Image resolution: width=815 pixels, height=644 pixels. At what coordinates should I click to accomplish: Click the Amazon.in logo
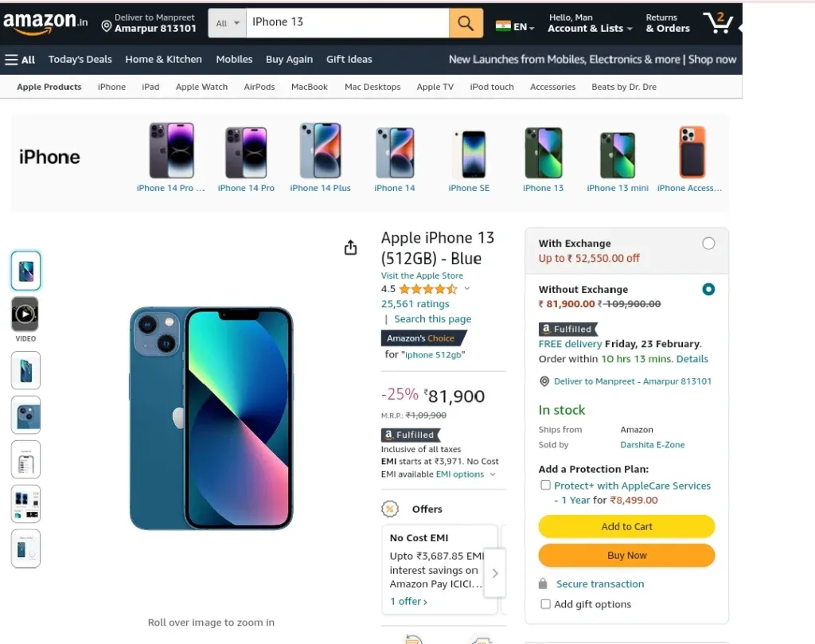point(45,22)
